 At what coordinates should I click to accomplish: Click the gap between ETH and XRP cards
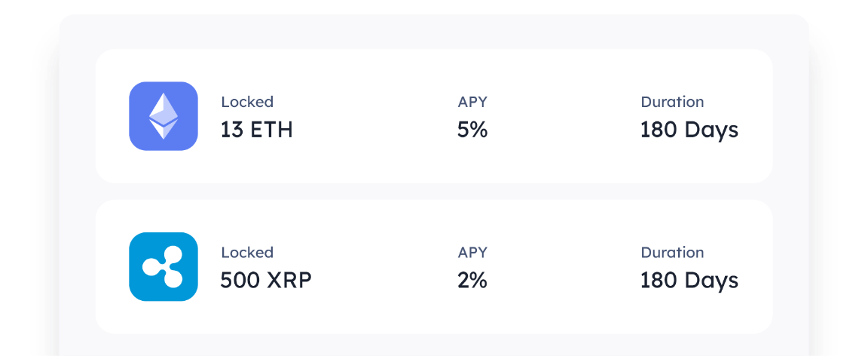(x=434, y=192)
